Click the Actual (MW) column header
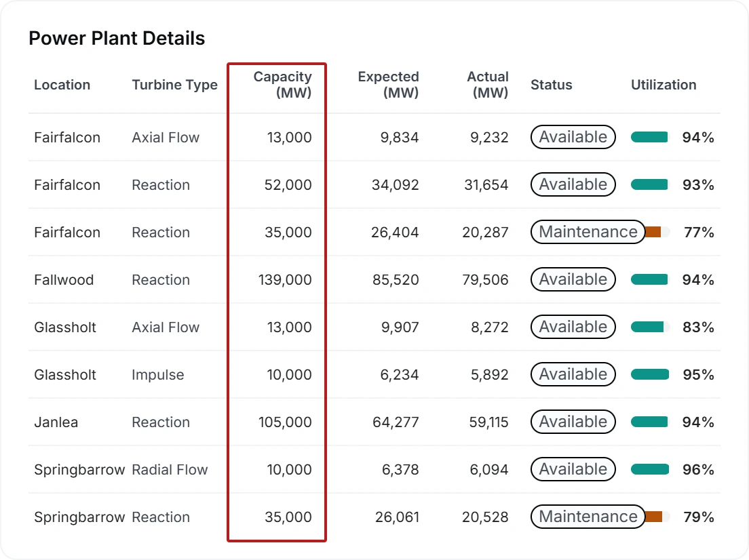Screen dimensions: 749x560 click(487, 85)
